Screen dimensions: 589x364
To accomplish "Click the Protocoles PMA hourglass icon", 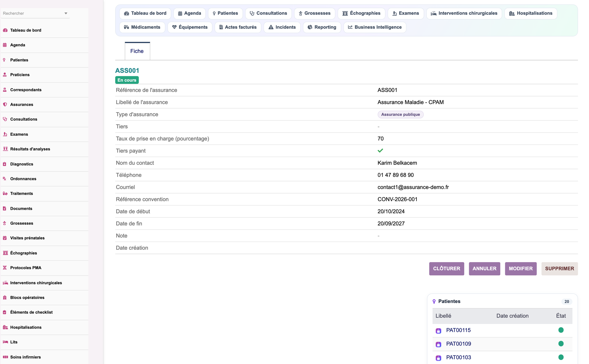I will pos(5,268).
